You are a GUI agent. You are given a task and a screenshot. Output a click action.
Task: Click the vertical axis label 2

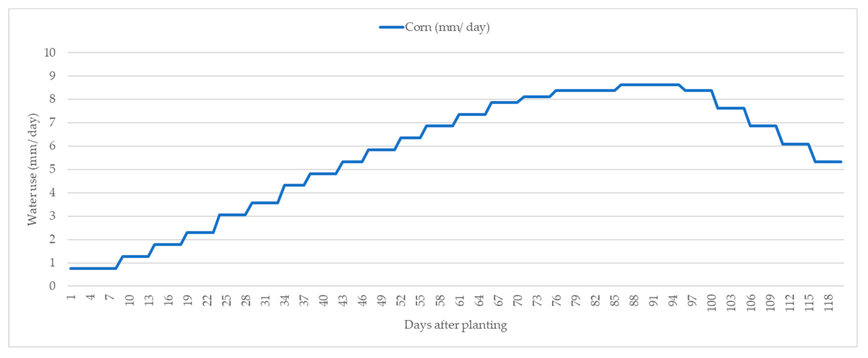pos(52,240)
